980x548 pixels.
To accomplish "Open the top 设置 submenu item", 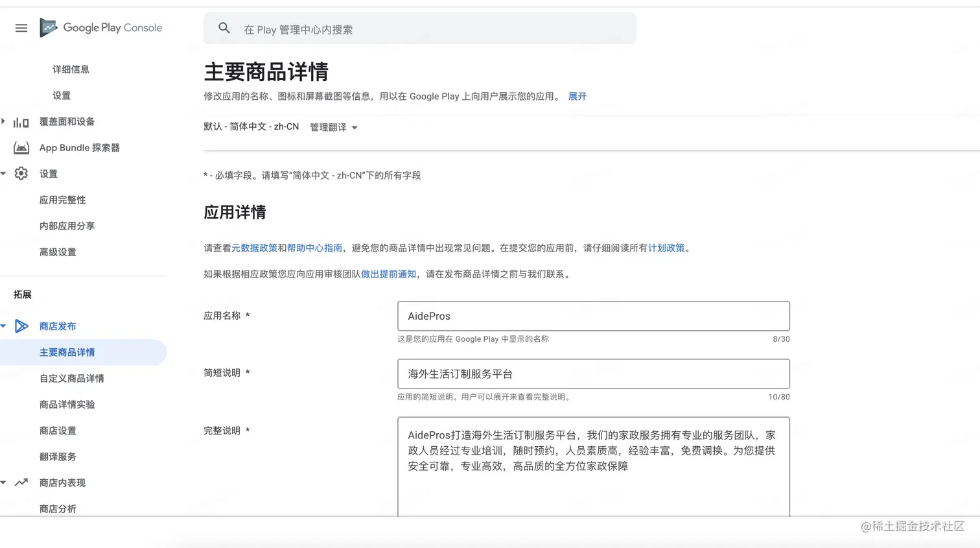I will click(62, 95).
